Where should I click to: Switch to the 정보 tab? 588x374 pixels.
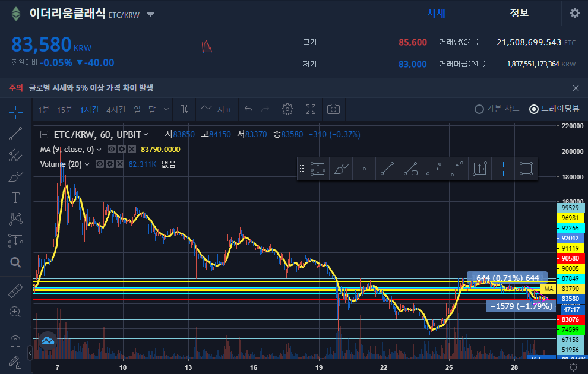[519, 12]
